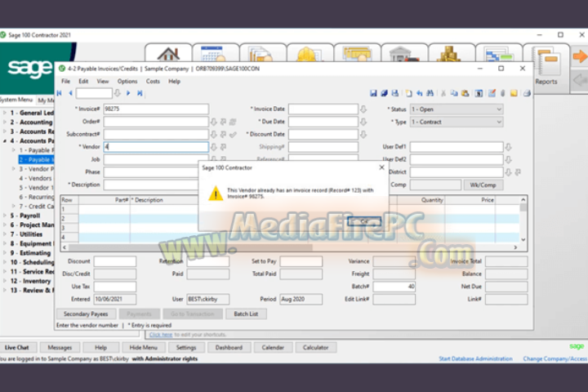Click the binoculars find icon
The width and height of the screenshot is (588, 392).
click(x=430, y=93)
